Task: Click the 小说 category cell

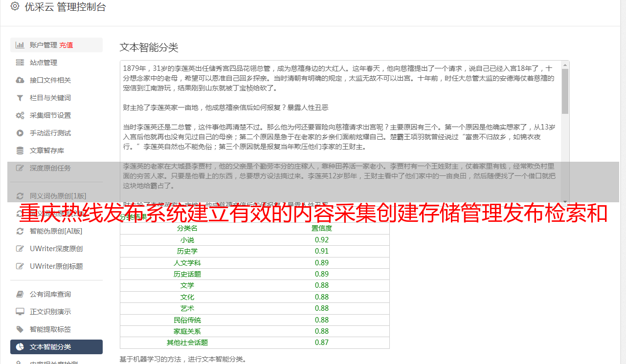Action: 187,240
